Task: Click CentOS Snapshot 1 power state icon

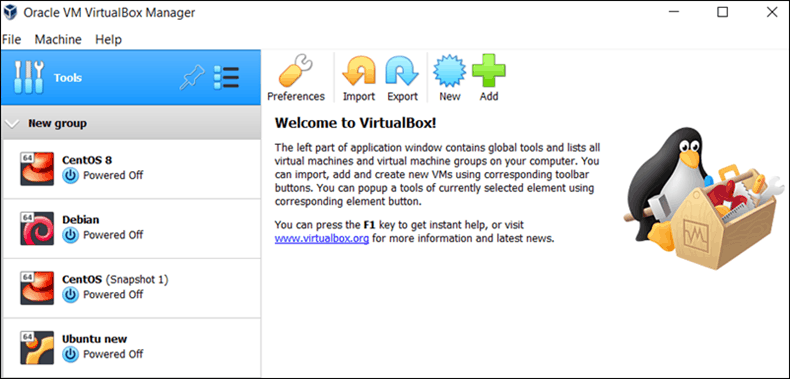Action: pyautogui.click(x=71, y=294)
